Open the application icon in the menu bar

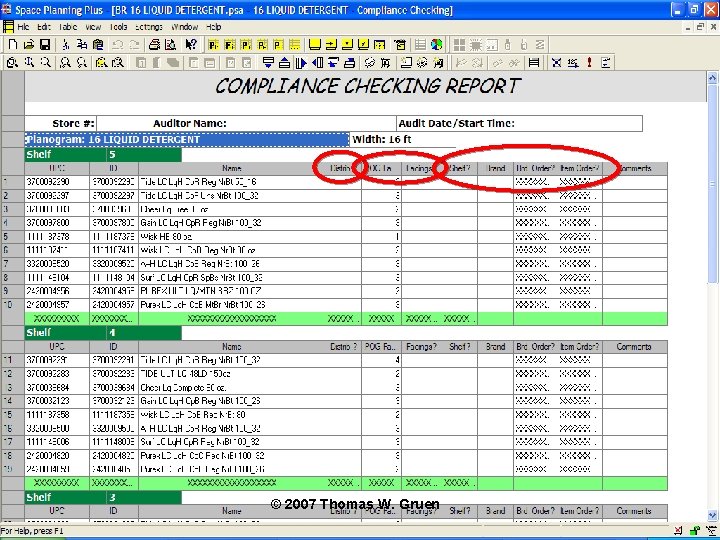(8, 27)
